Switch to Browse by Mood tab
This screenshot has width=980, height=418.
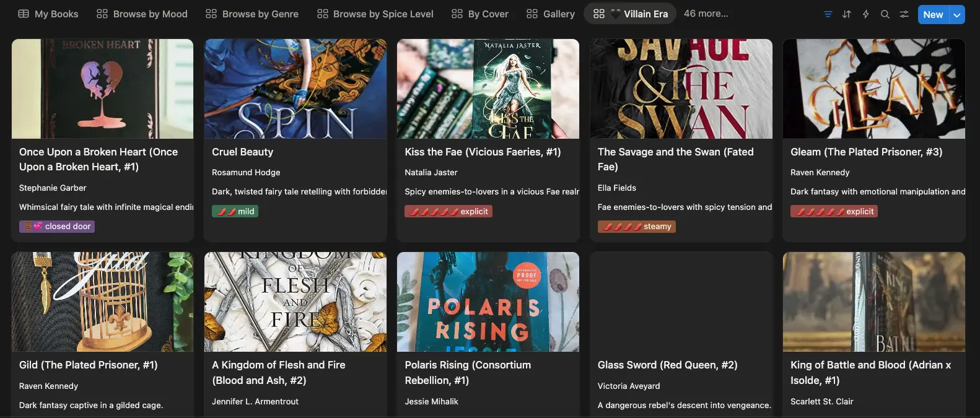[142, 14]
